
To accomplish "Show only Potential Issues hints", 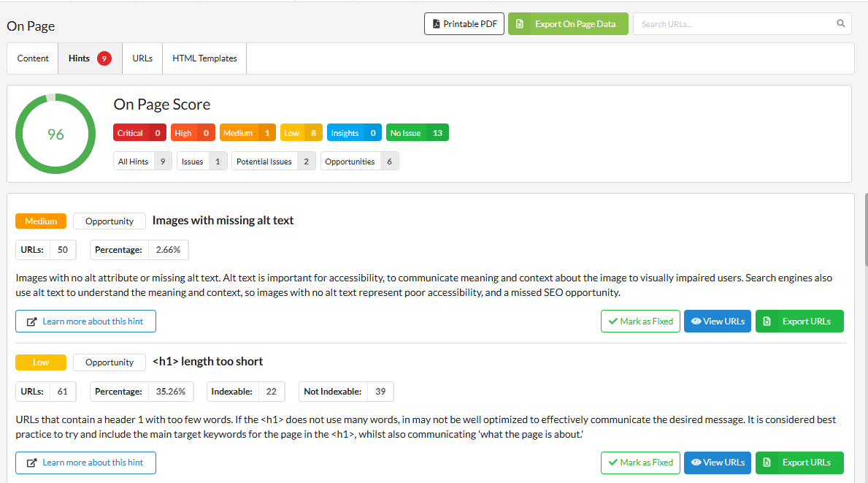I will [x=274, y=161].
